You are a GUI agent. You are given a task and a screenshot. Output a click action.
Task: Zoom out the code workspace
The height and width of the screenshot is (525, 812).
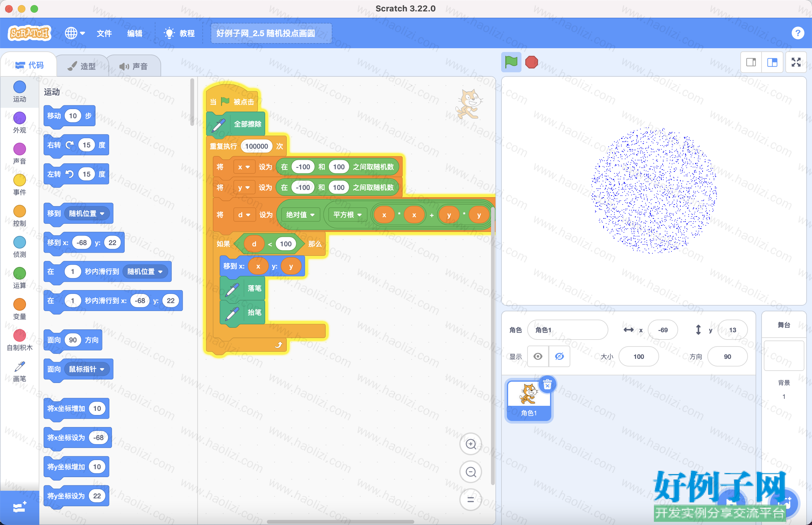point(471,472)
